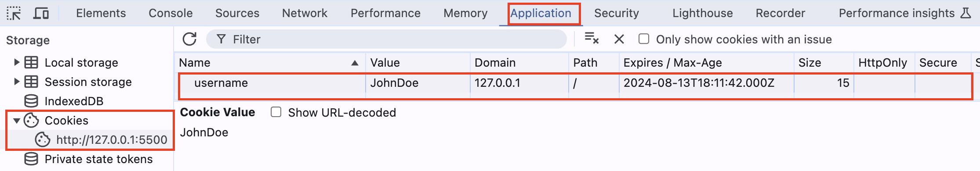Click the Local storage grid icon
Viewport: 980px width, 171px height.
tap(31, 63)
